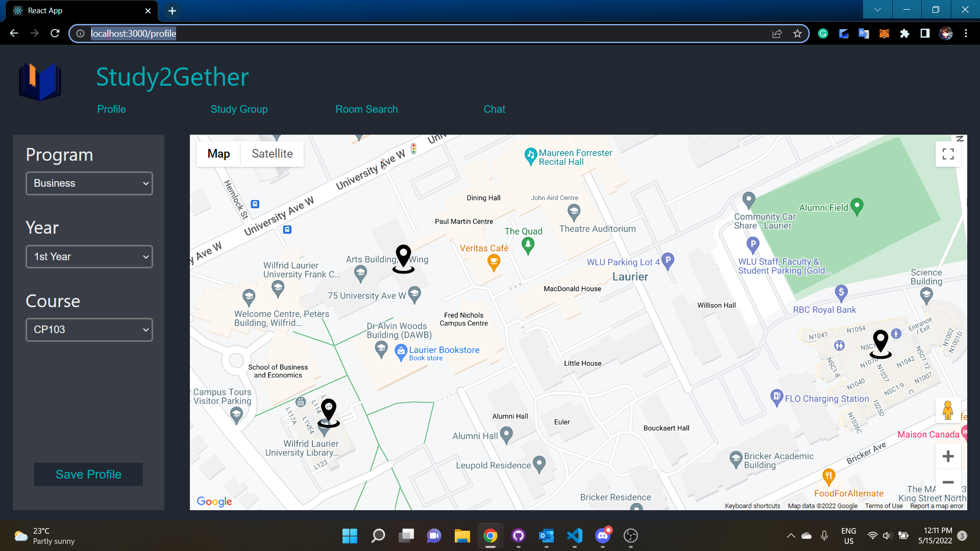Image resolution: width=980 pixels, height=551 pixels.
Task: Open the Program dropdown showing Business
Action: click(89, 183)
